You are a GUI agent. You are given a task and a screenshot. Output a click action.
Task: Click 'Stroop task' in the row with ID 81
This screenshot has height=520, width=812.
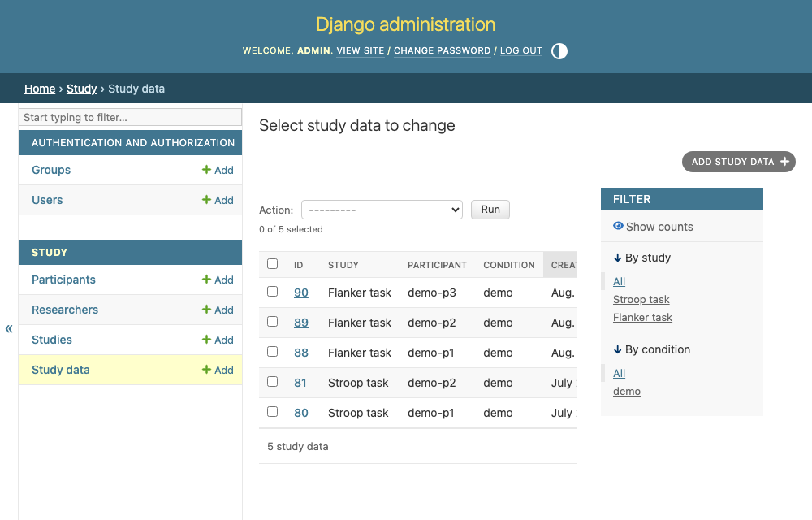358,383
